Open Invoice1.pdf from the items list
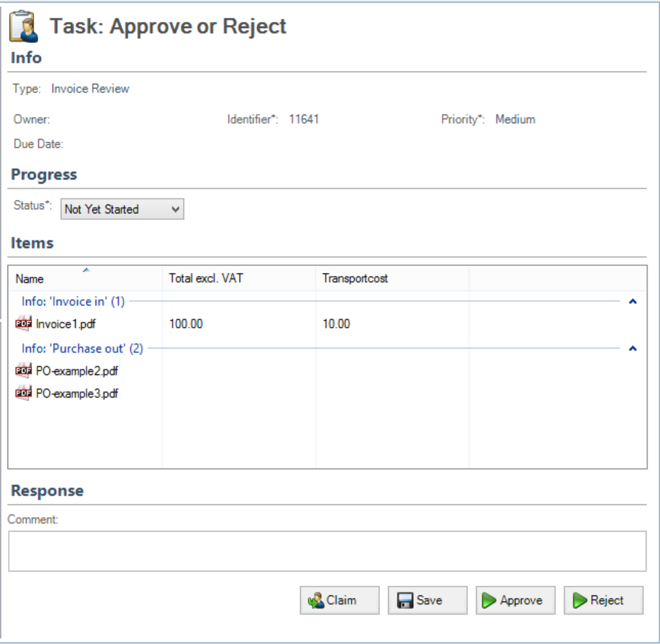Image resolution: width=660 pixels, height=644 pixels. [65, 324]
